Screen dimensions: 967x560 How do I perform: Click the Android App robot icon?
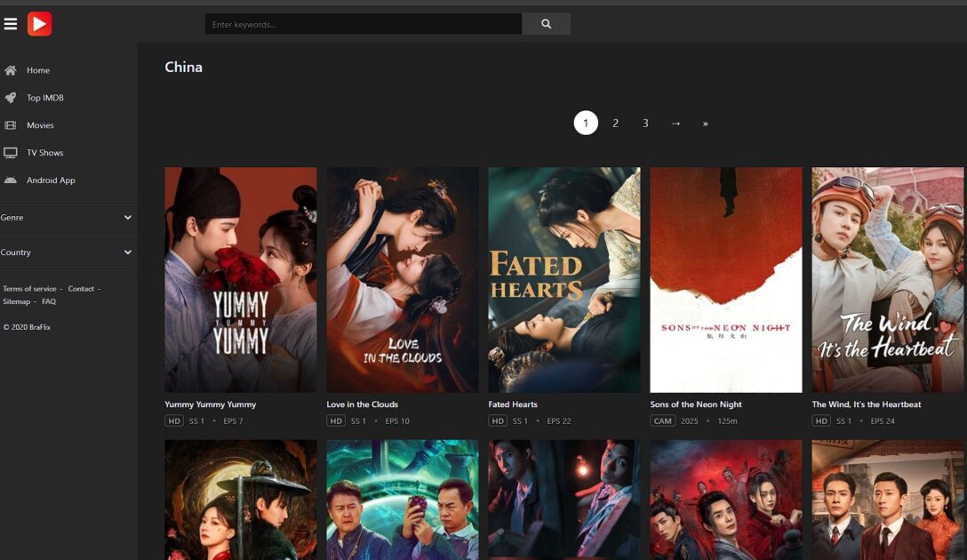point(11,180)
